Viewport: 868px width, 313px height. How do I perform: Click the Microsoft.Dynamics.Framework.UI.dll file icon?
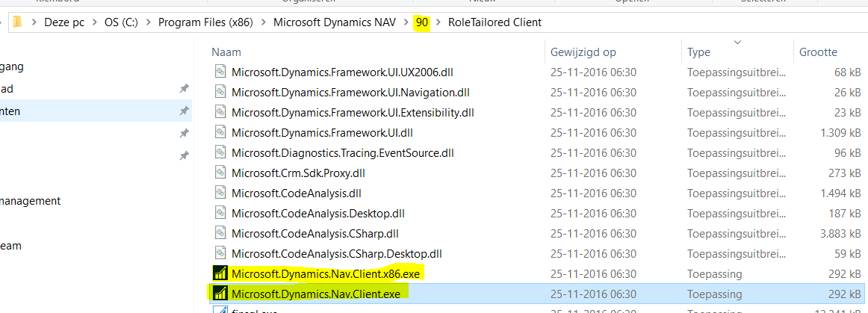click(220, 132)
